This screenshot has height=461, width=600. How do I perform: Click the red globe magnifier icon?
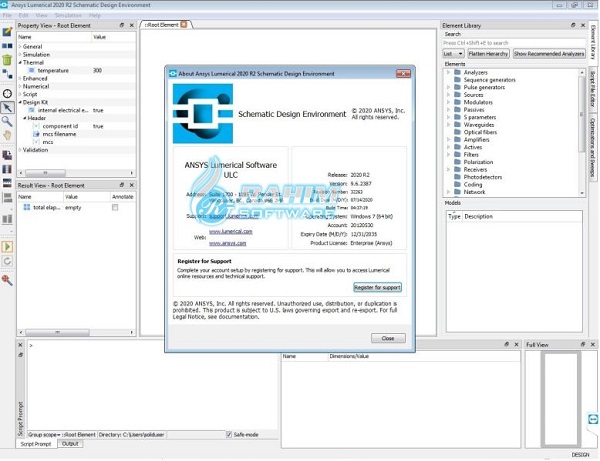coord(7,280)
